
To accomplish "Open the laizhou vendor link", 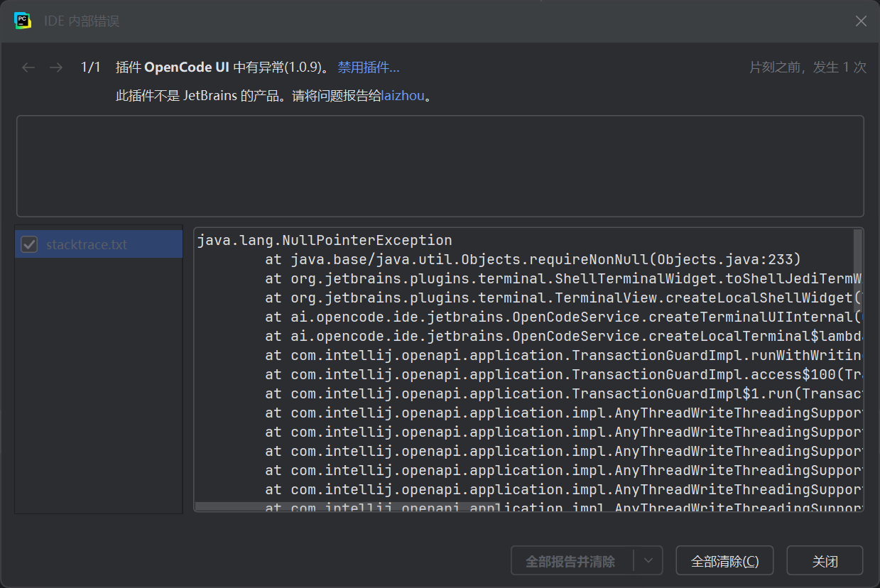I will click(x=403, y=96).
